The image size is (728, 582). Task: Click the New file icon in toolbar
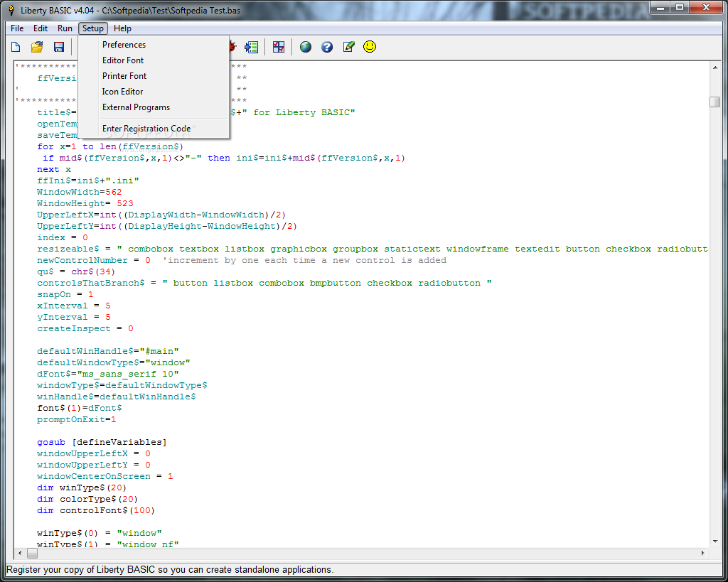pyautogui.click(x=16, y=47)
